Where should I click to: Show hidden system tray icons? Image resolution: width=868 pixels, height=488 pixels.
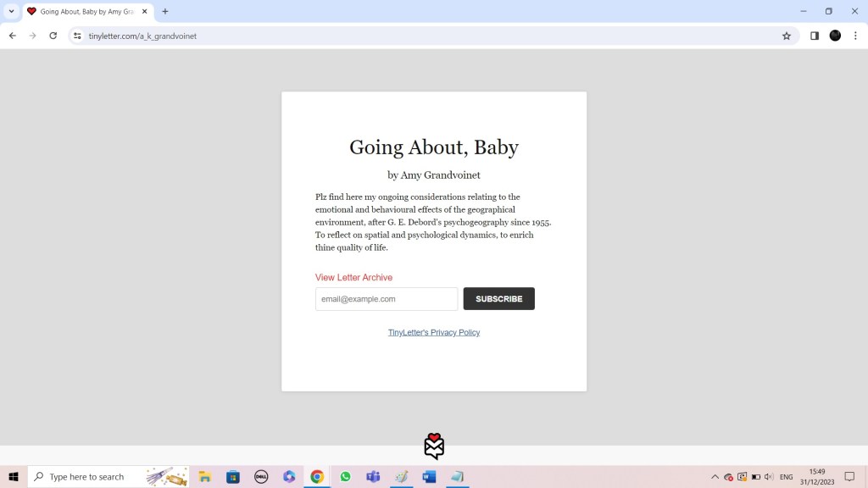[715, 477]
